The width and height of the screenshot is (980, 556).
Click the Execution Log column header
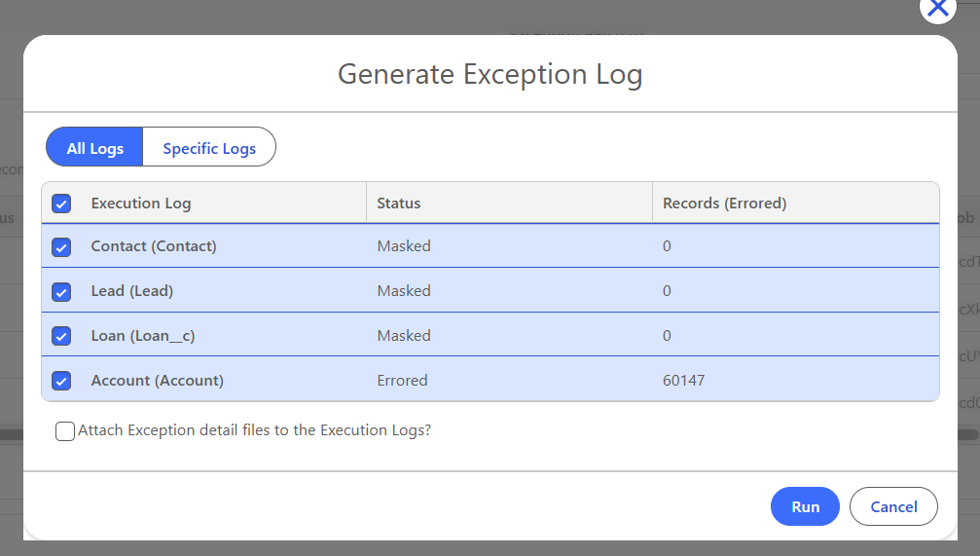[x=141, y=204]
